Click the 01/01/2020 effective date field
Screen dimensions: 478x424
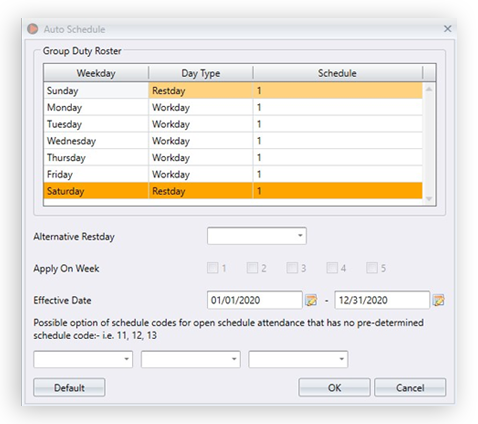pos(255,300)
